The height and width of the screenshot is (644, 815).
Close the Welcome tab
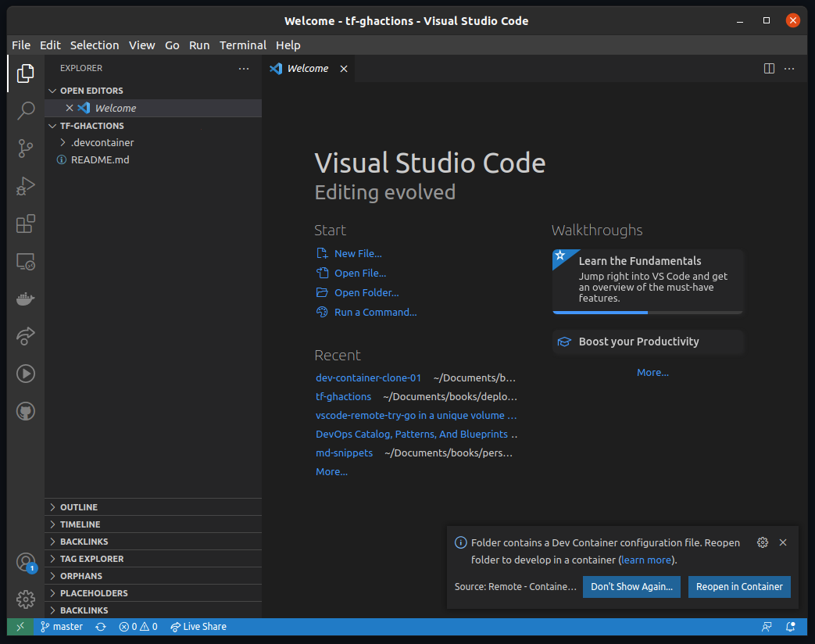point(344,69)
